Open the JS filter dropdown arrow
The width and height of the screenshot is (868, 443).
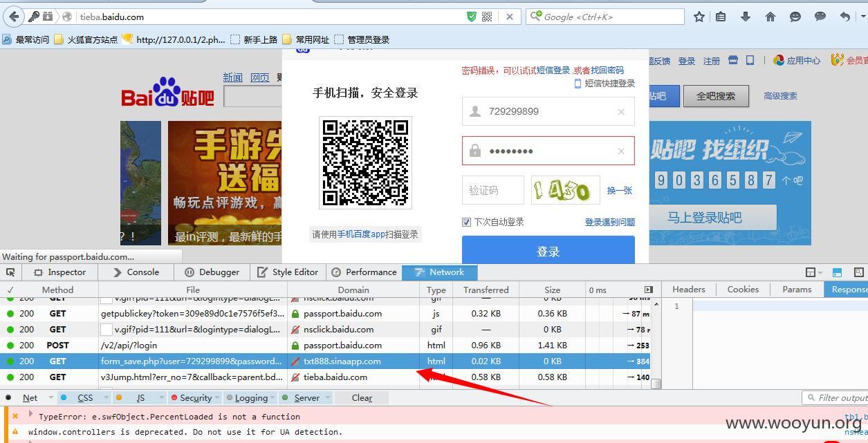tap(160, 398)
